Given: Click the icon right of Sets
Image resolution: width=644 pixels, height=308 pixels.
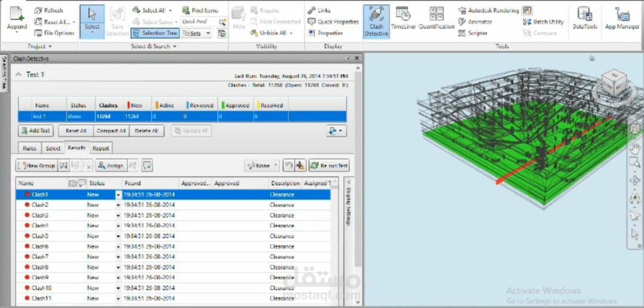Looking at the screenshot, I should click(222, 33).
